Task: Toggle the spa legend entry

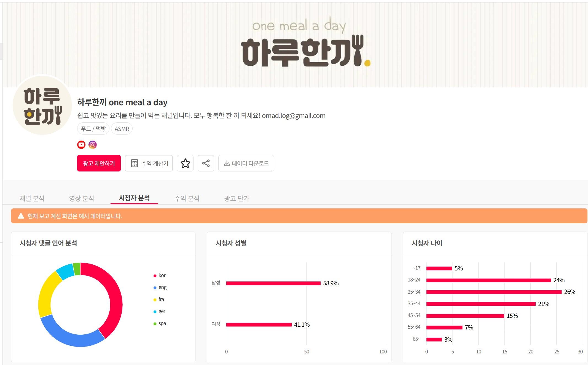Action: coord(160,323)
